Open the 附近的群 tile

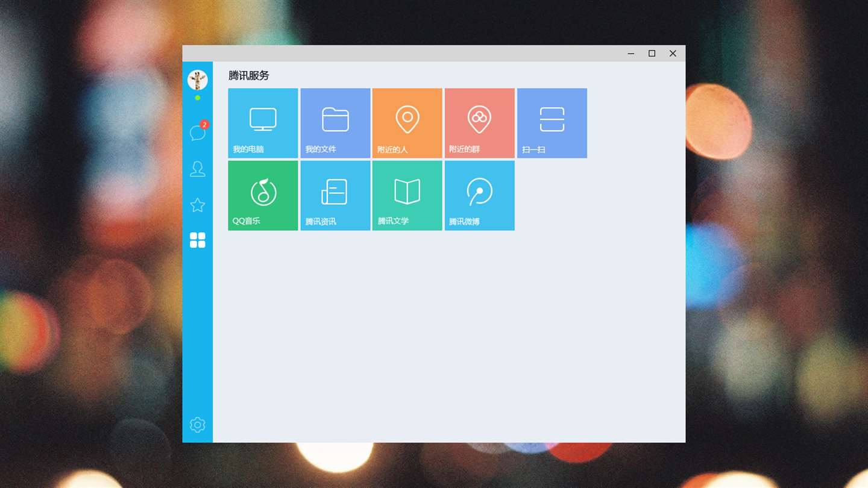pos(480,123)
